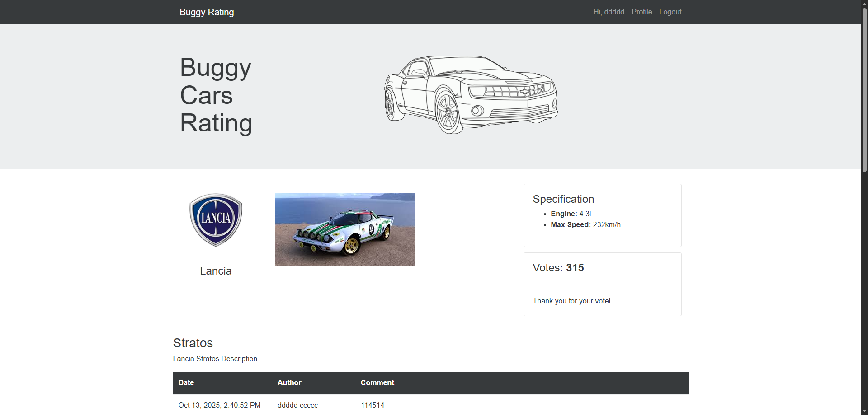Click the Specification card heading
Viewport: 868px width, 415px height.
tap(563, 199)
